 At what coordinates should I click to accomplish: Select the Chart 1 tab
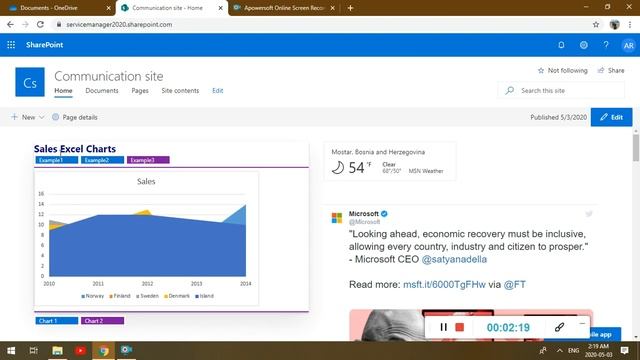coord(57,321)
